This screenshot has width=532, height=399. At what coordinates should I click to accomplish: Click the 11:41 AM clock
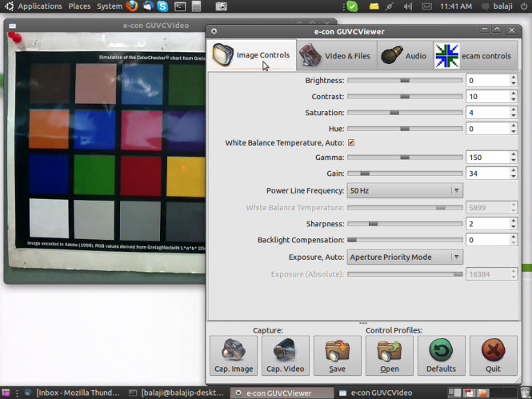coord(456,6)
